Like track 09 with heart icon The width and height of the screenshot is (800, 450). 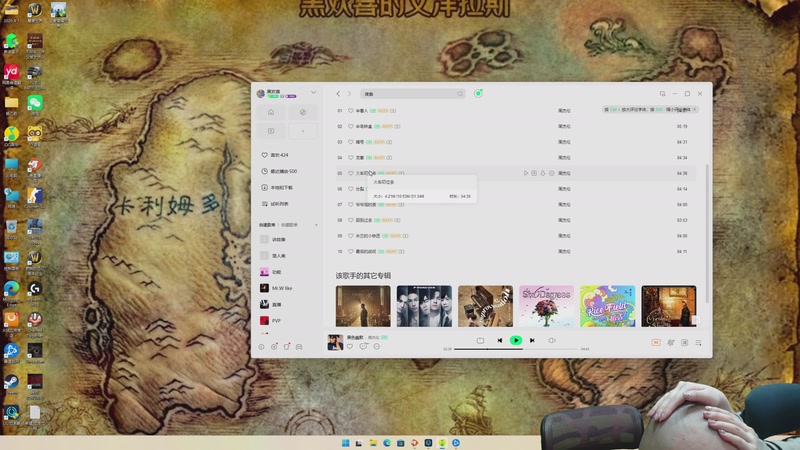(351, 236)
